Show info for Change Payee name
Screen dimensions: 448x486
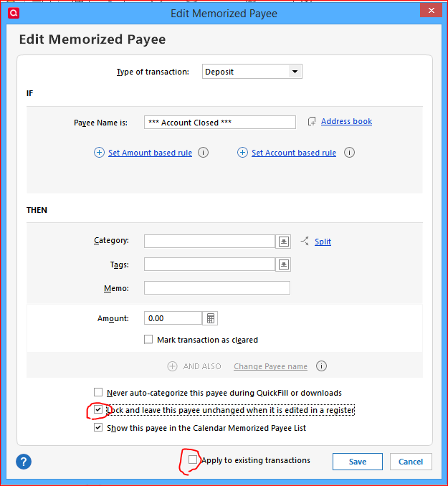click(x=321, y=366)
